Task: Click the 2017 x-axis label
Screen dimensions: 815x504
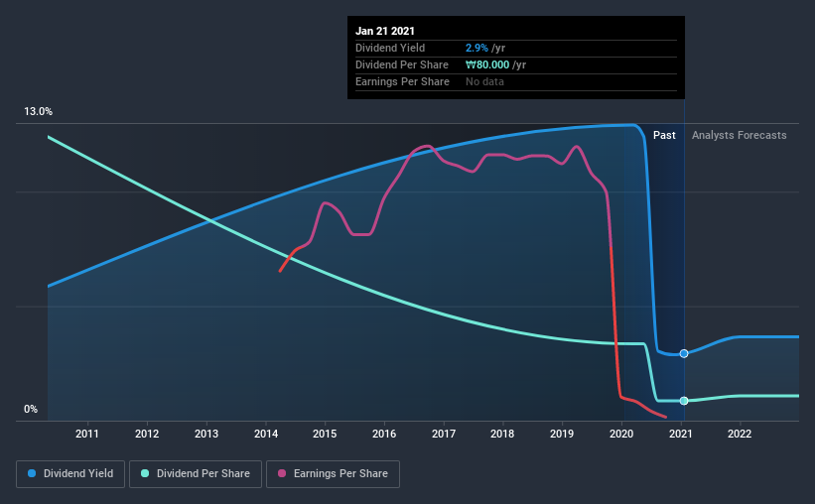Action: 444,434
